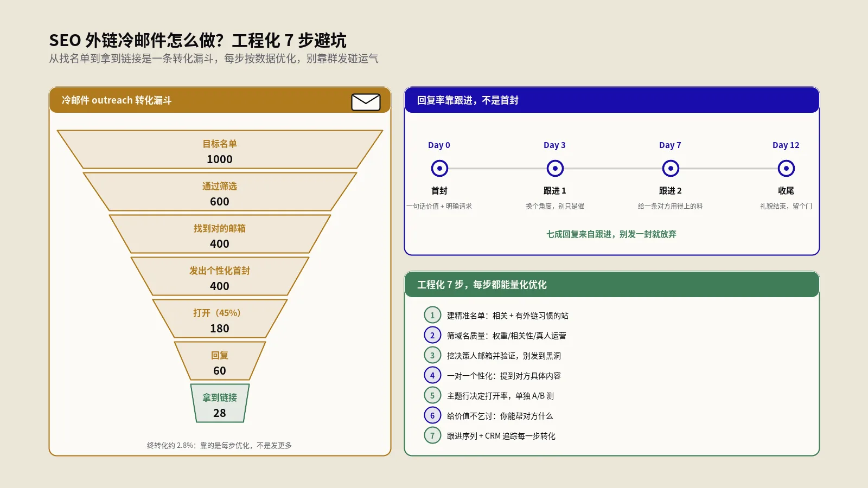
Task: Click the step 5 number circle
Action: coord(432,395)
